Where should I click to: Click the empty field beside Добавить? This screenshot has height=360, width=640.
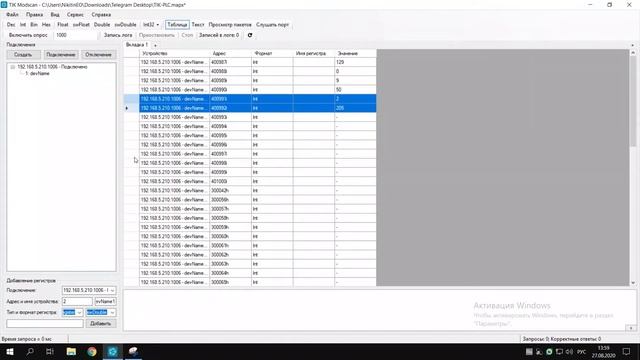45,323
